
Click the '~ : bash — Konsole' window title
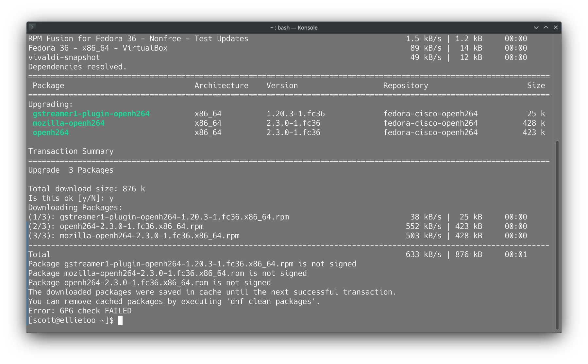point(294,28)
